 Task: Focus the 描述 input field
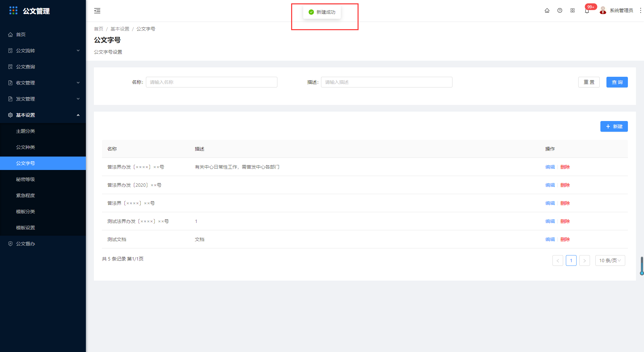[x=387, y=82]
